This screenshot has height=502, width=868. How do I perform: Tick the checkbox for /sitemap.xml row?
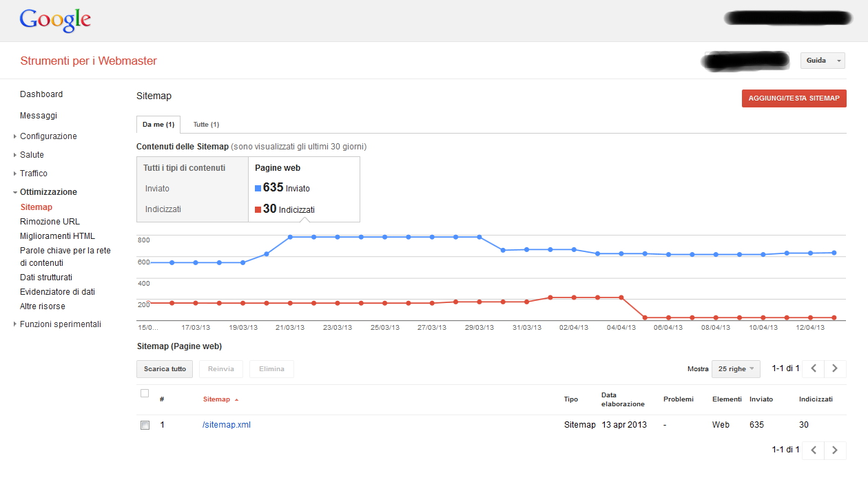pos(145,425)
